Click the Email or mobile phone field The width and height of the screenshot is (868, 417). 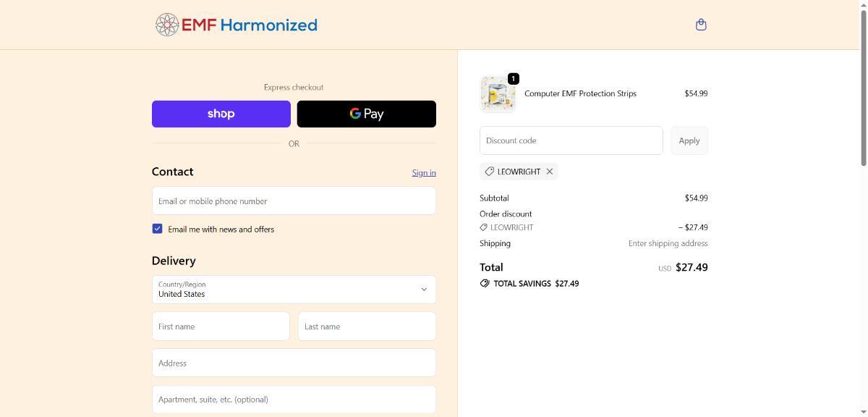294,201
